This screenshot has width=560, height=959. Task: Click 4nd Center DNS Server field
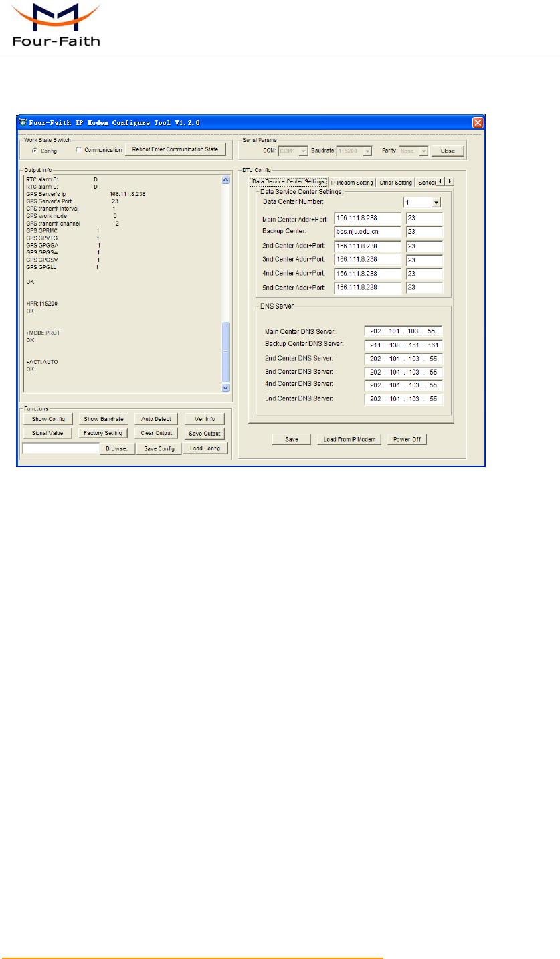[x=403, y=385]
